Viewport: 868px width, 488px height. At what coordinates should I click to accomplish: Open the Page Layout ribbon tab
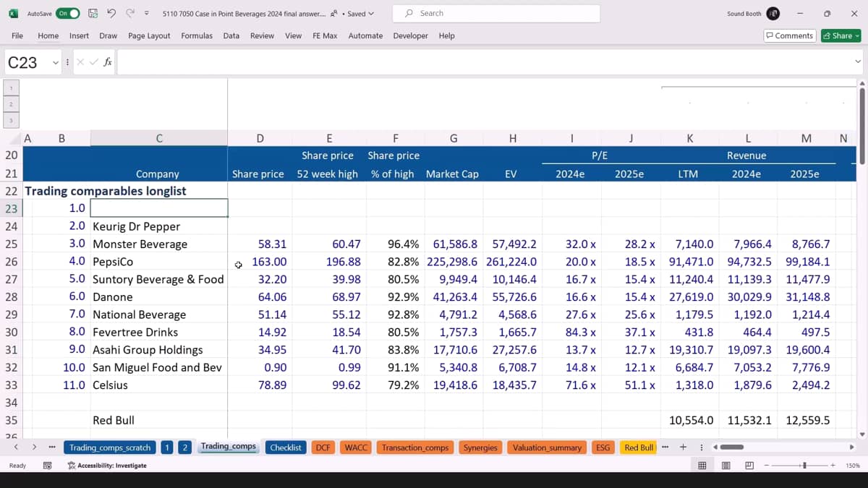click(x=149, y=35)
